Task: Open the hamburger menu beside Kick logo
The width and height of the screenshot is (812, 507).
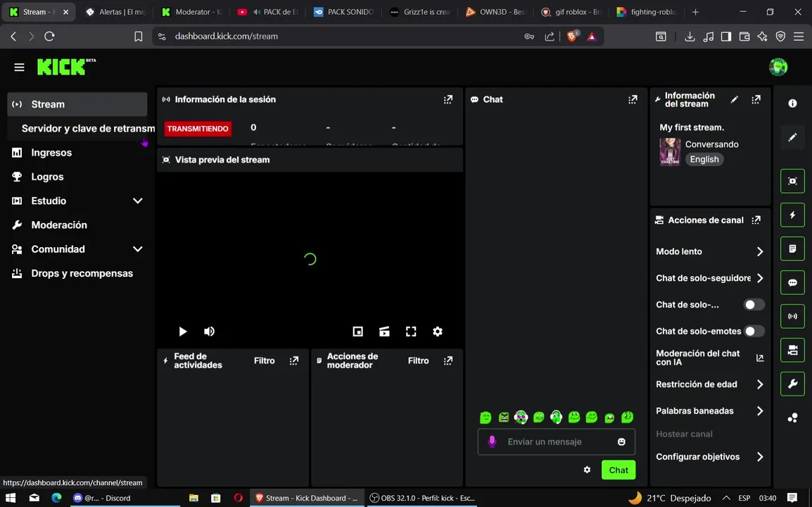Action: pyautogui.click(x=19, y=68)
